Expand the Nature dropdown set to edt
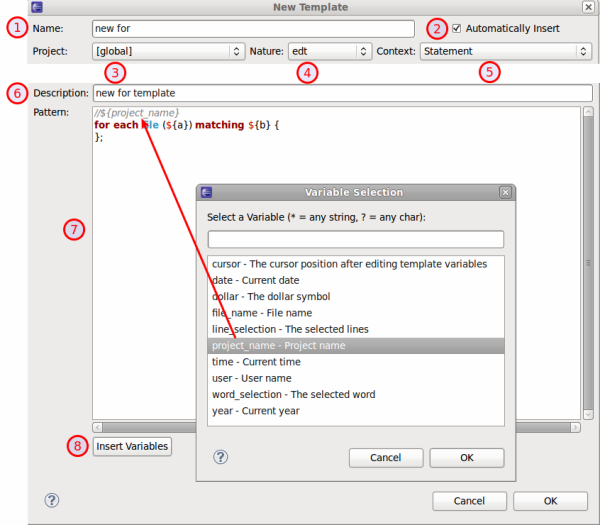600x525 pixels. tap(328, 50)
